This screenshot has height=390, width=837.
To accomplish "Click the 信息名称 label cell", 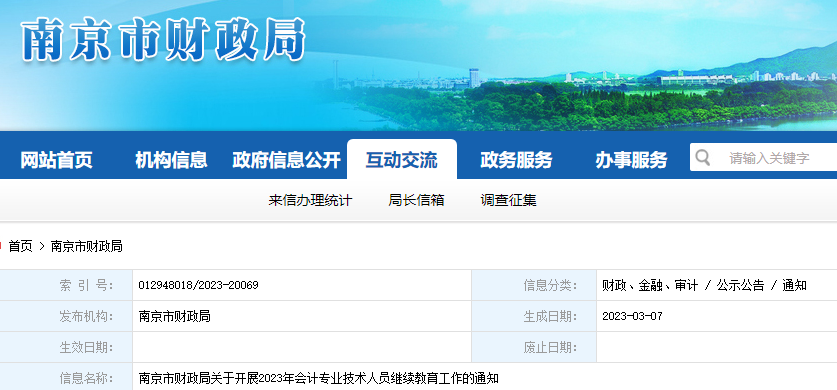I will tap(66, 378).
